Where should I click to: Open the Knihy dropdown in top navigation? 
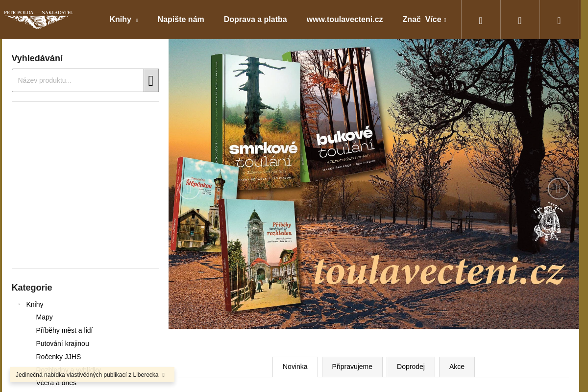click(123, 20)
